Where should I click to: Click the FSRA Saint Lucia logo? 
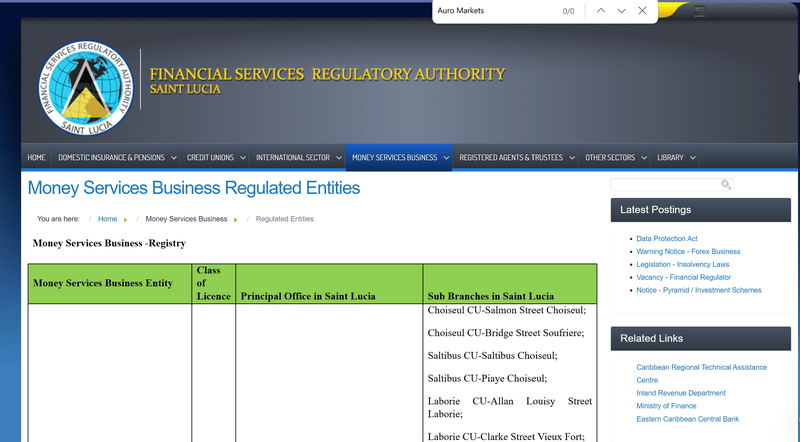pos(86,88)
